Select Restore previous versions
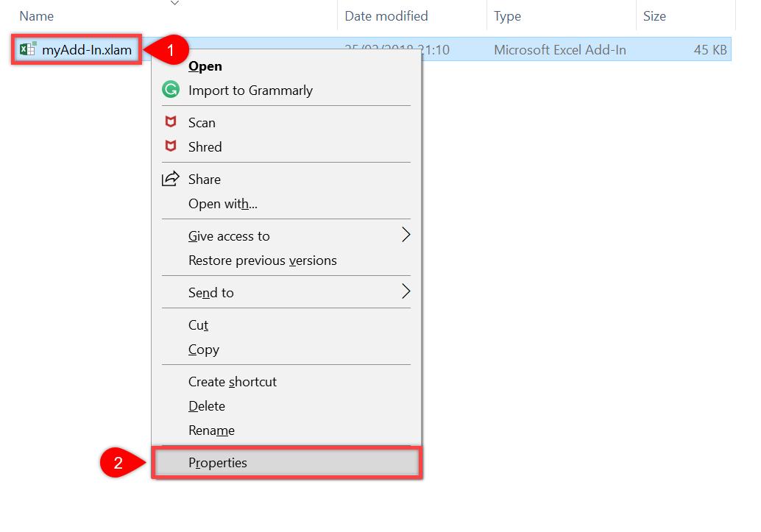 263,260
